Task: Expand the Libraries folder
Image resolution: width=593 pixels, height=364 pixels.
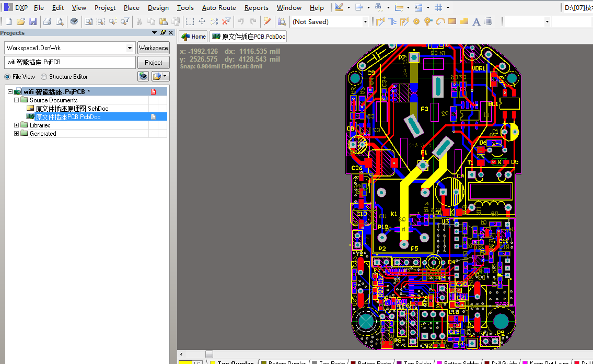Action: pos(16,125)
